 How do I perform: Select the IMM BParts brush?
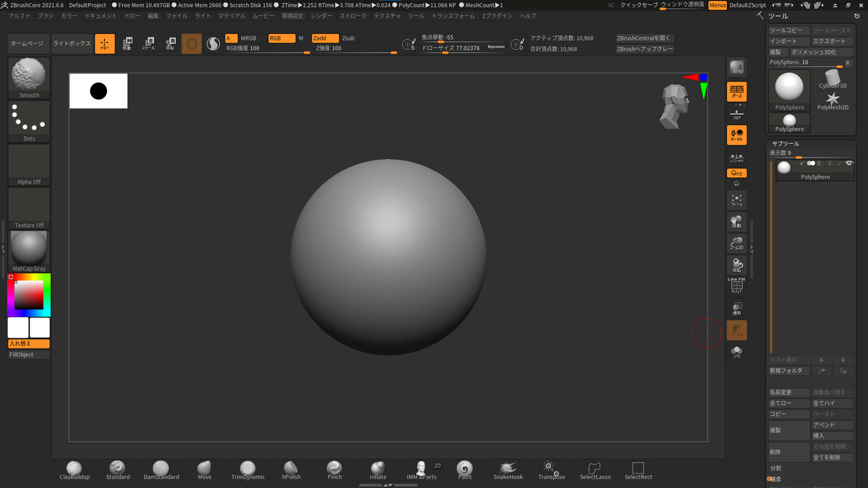click(x=422, y=470)
